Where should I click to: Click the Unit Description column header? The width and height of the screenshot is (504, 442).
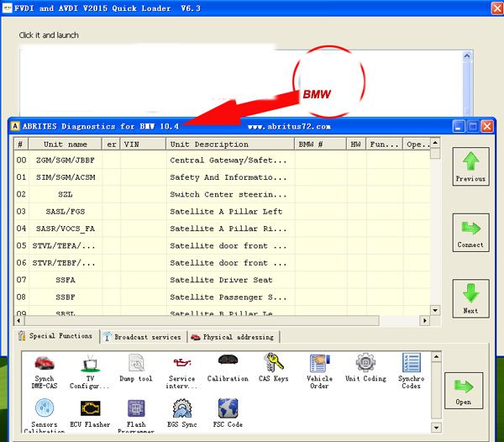pos(230,145)
